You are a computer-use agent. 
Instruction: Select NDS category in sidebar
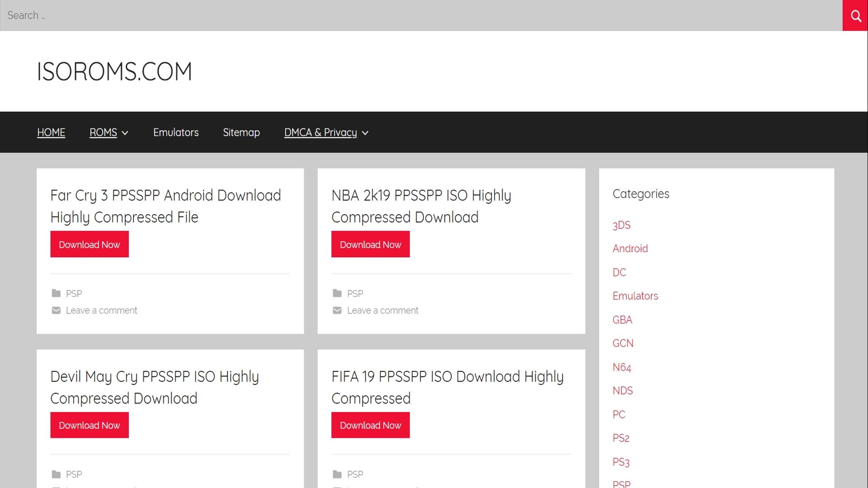point(623,391)
